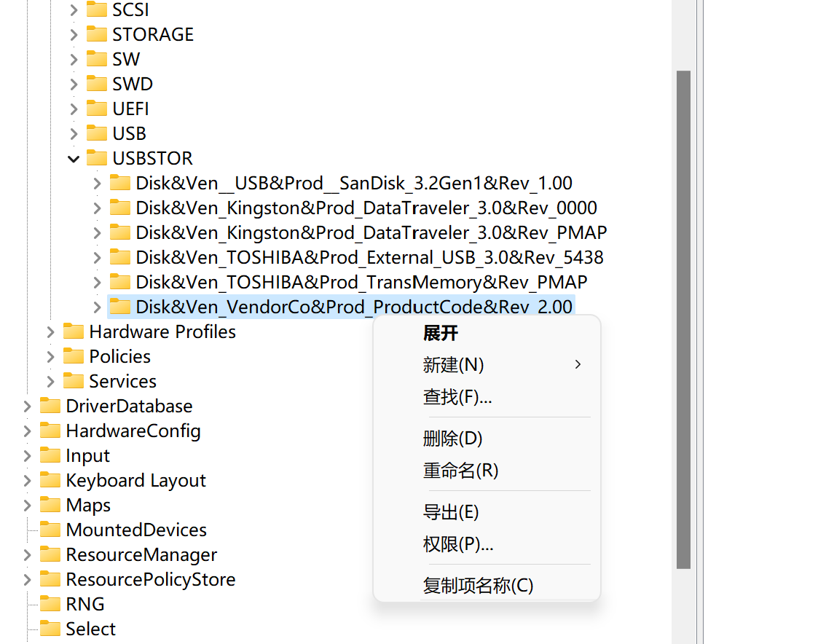
Task: Expand the DriverDatabase tree node
Action: (25, 406)
